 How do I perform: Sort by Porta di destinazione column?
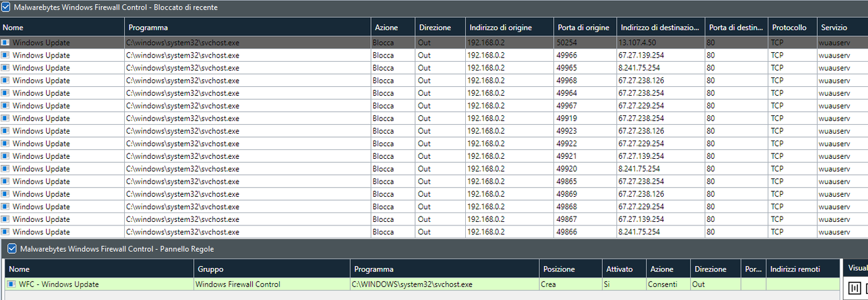[x=736, y=28]
